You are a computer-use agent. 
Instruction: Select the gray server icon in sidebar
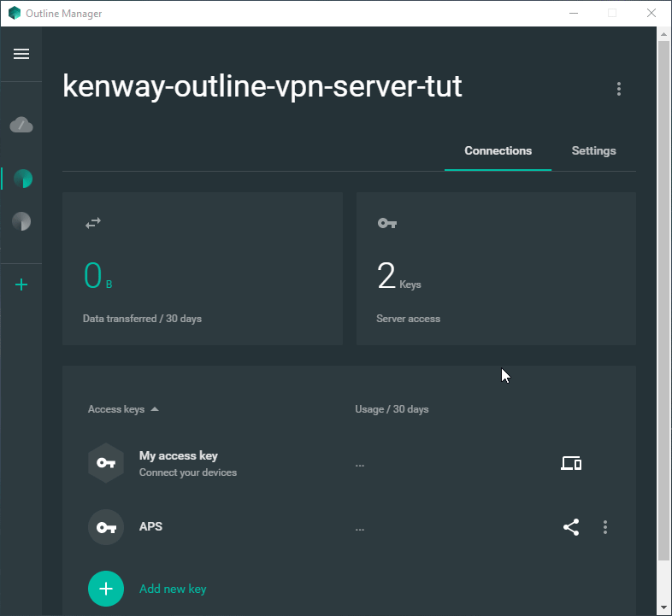point(21,222)
